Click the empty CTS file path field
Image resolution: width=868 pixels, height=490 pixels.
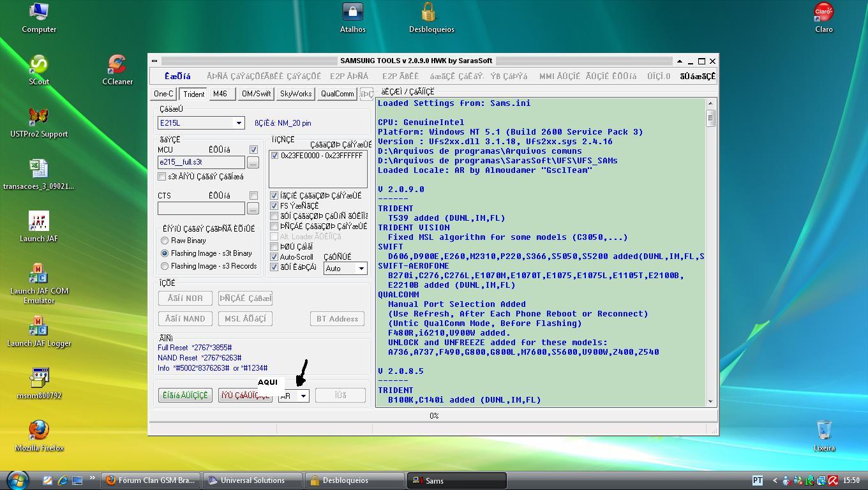[201, 209]
